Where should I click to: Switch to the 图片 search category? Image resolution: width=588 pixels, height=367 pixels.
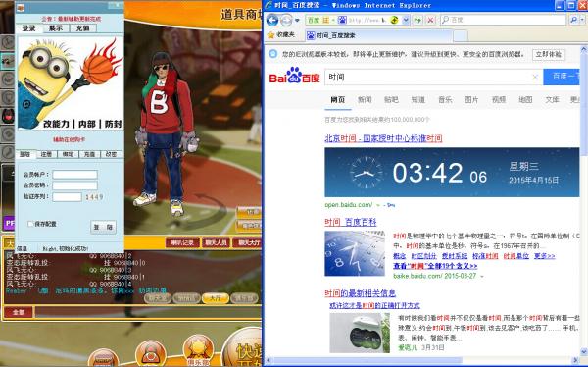click(x=471, y=99)
